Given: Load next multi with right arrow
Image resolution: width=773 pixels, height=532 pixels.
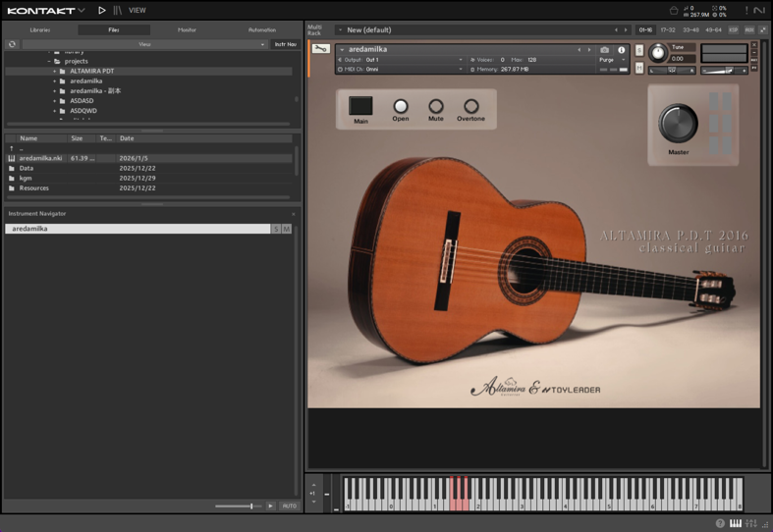Looking at the screenshot, I should 626,30.
